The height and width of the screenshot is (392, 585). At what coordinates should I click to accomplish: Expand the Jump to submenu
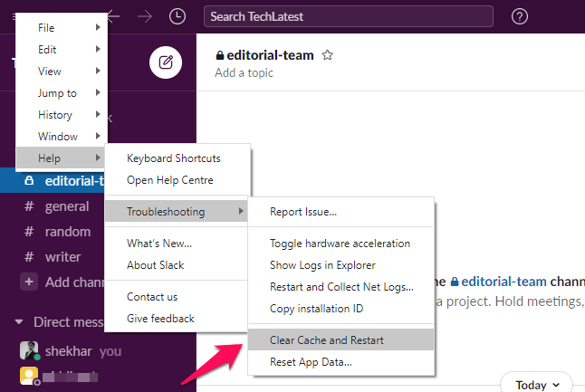coord(62,92)
